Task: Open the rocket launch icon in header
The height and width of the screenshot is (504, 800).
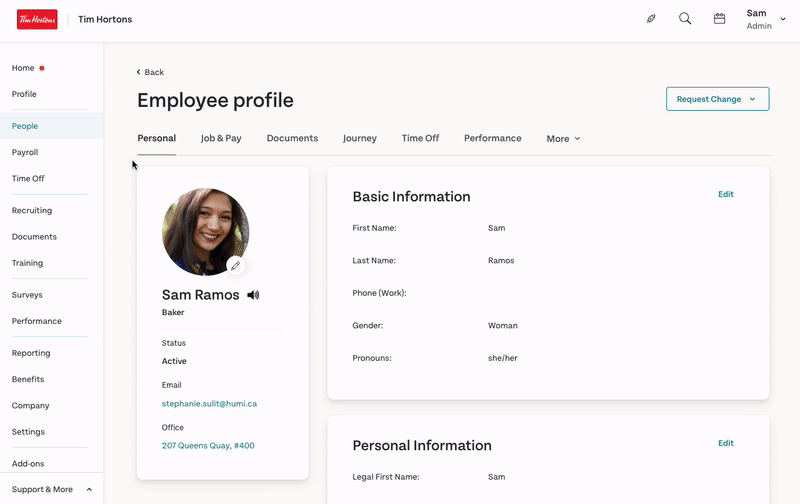Action: 651,19
